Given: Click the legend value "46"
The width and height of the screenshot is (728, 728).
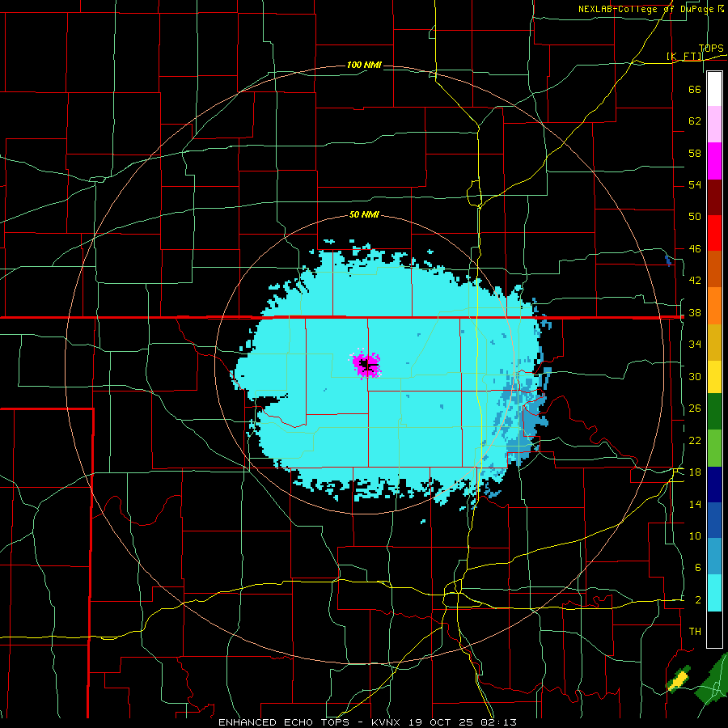Looking at the screenshot, I should [695, 249].
